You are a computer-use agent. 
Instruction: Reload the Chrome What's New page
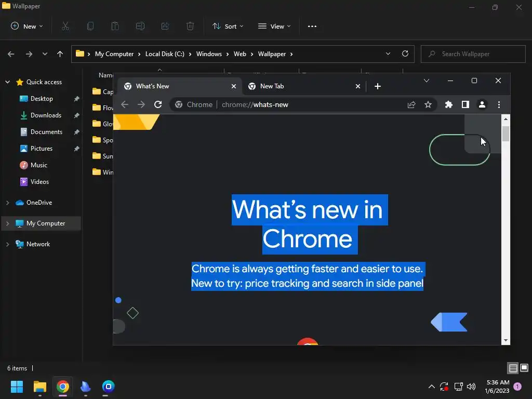click(x=158, y=104)
